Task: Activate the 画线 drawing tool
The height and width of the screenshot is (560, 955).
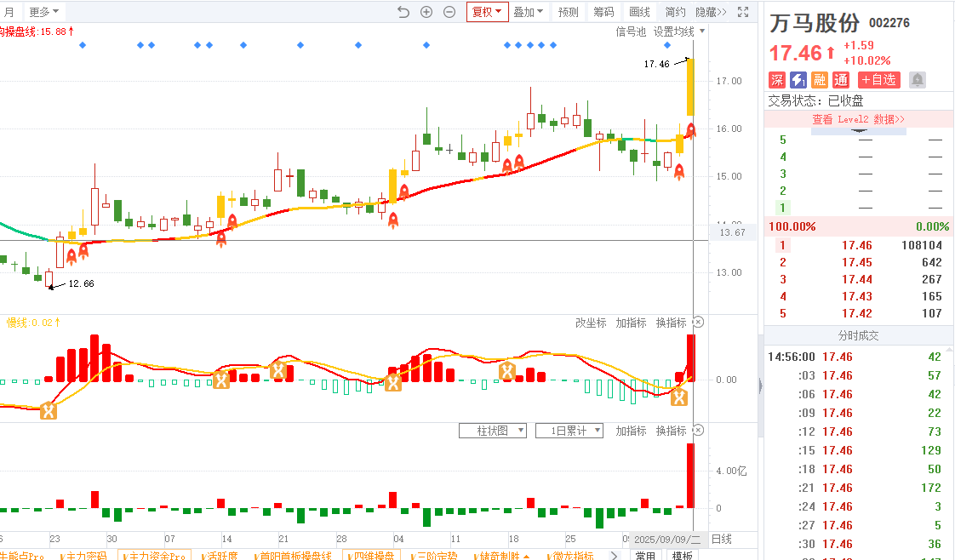Action: tap(639, 12)
